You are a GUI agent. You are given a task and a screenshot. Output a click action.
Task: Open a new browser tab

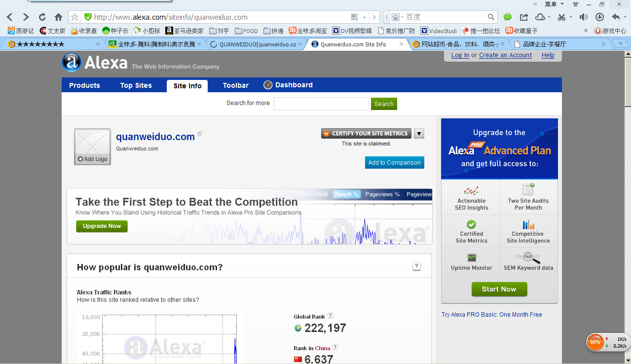[620, 44]
